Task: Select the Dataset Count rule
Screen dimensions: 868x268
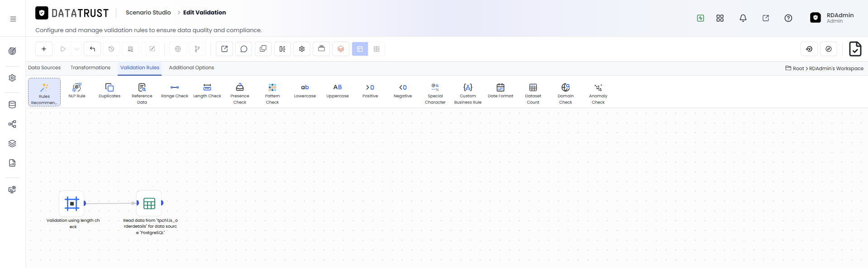Action: pos(533,93)
